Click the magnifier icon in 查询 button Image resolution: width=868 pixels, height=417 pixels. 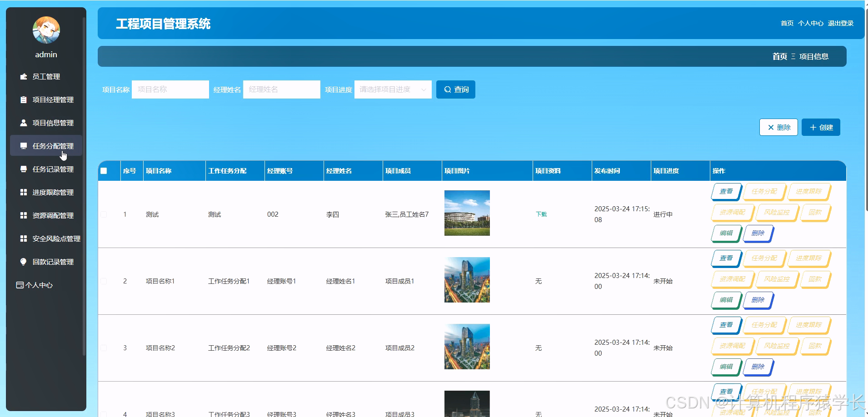click(448, 89)
